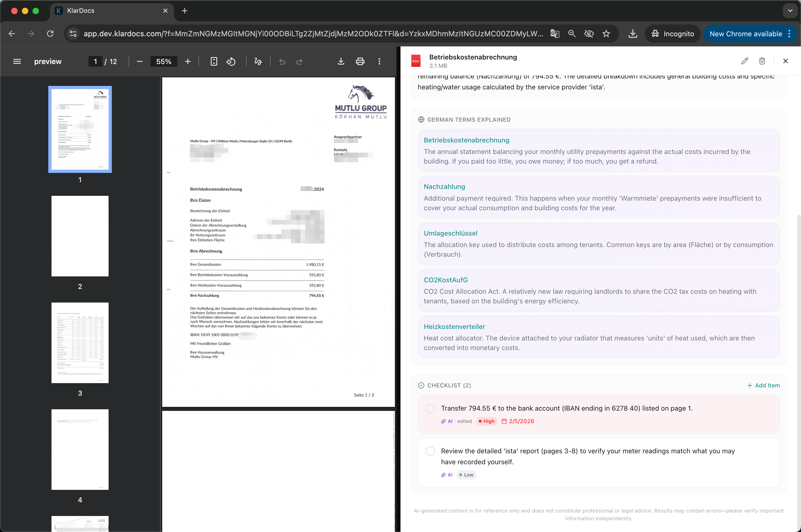Check off the Transfer 794.55 € checklist item
Image resolution: width=801 pixels, height=532 pixels.
(x=430, y=408)
